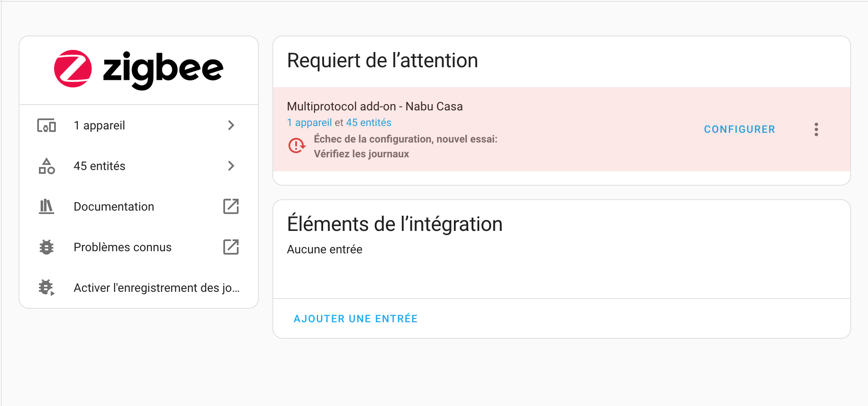Select the Multiprotocol add-on - Nabu Casa entry
Image resolution: width=868 pixels, height=406 pixels.
(x=375, y=107)
